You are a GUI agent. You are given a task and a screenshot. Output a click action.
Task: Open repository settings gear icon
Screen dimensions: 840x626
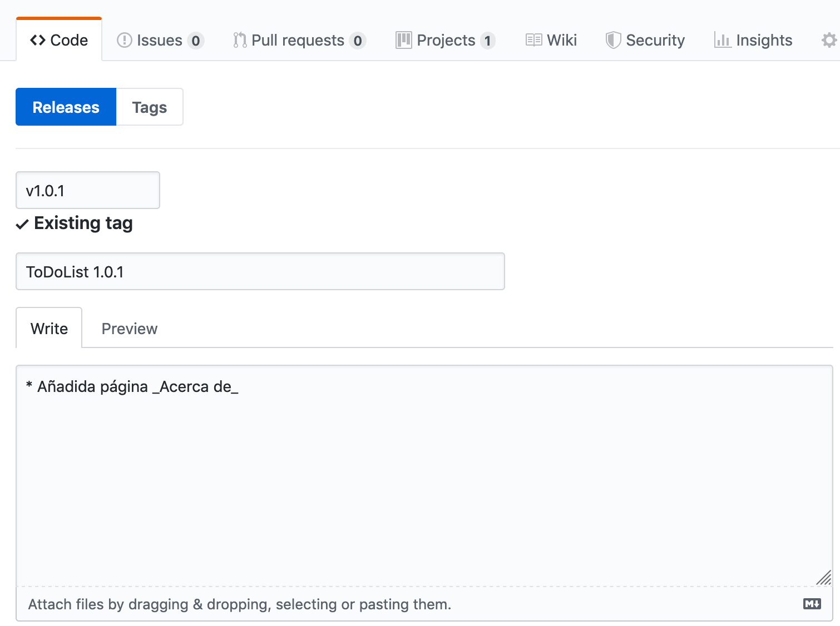point(829,40)
